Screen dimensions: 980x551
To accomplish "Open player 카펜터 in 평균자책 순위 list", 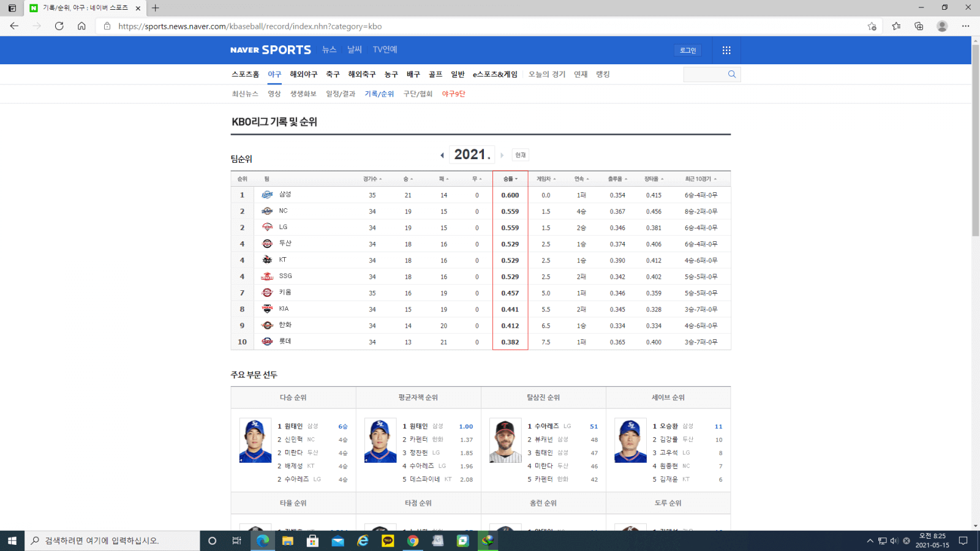I will coord(418,440).
